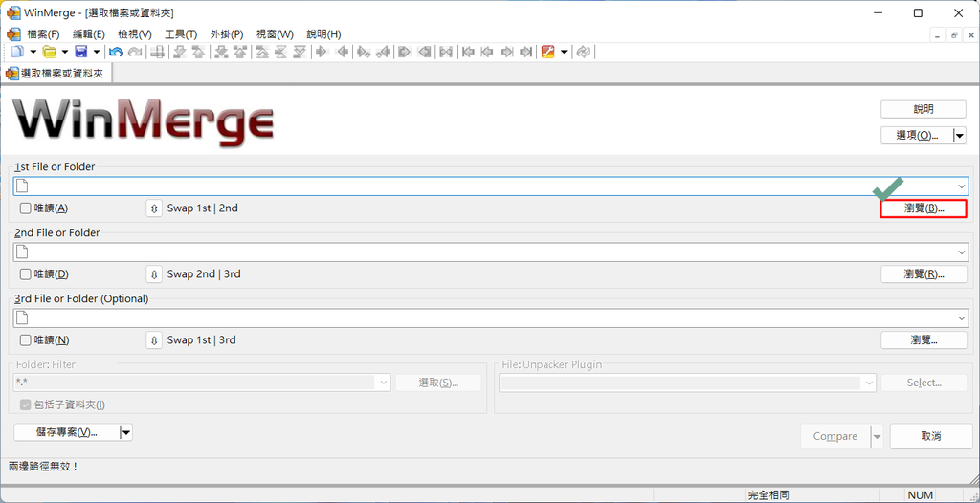
Task: Open the 說明(H) menu
Action: (x=323, y=34)
